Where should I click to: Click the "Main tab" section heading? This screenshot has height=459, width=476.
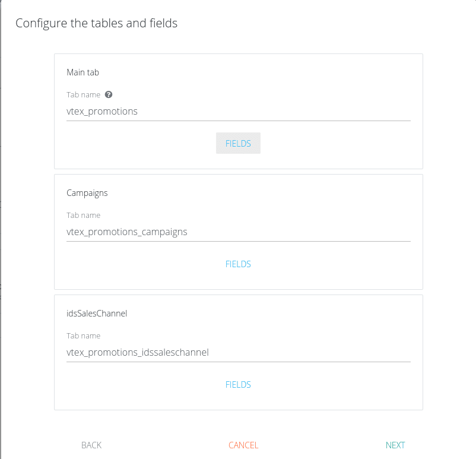click(x=82, y=72)
